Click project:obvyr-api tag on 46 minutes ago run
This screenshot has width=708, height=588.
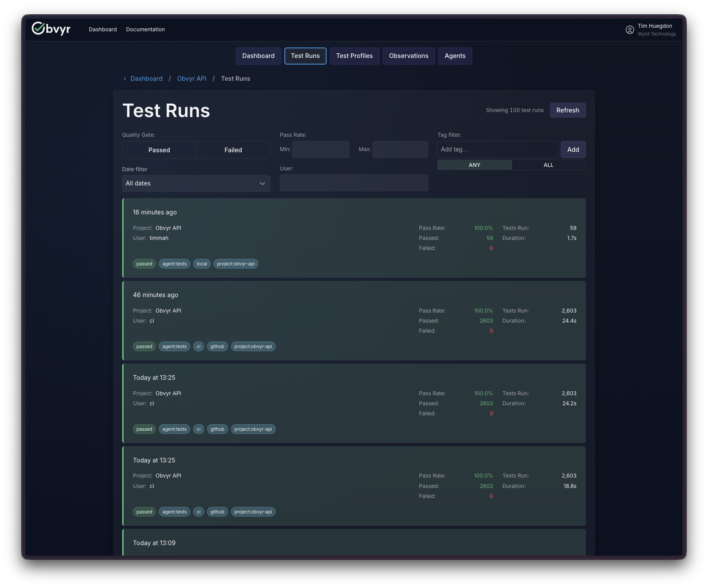coord(253,347)
